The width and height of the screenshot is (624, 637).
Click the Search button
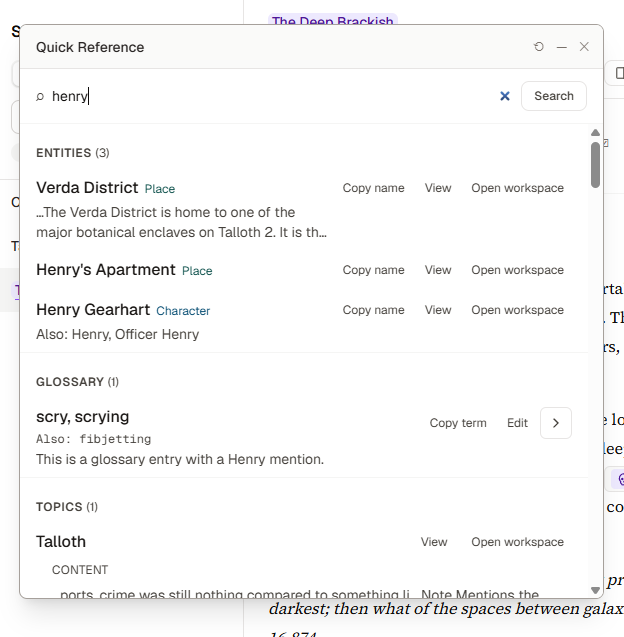click(554, 96)
